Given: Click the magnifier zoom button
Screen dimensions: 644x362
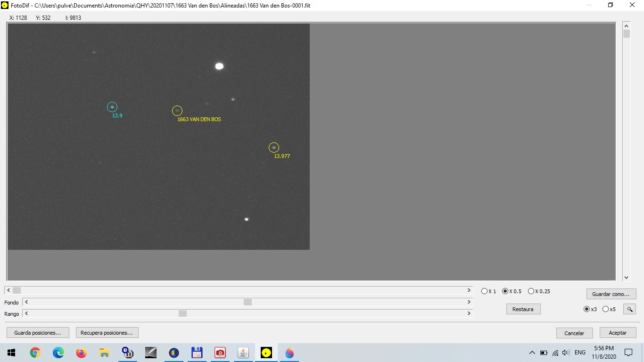Looking at the screenshot, I should click(x=629, y=309).
